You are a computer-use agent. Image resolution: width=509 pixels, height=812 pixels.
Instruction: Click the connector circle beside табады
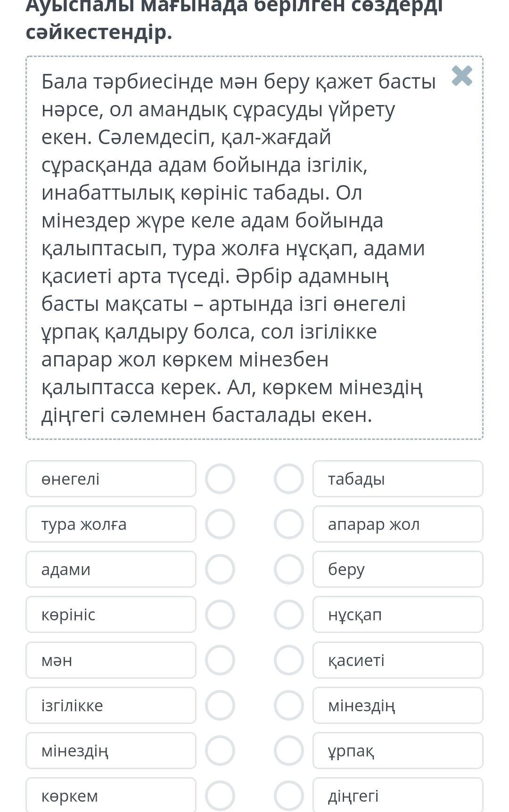coord(289,479)
